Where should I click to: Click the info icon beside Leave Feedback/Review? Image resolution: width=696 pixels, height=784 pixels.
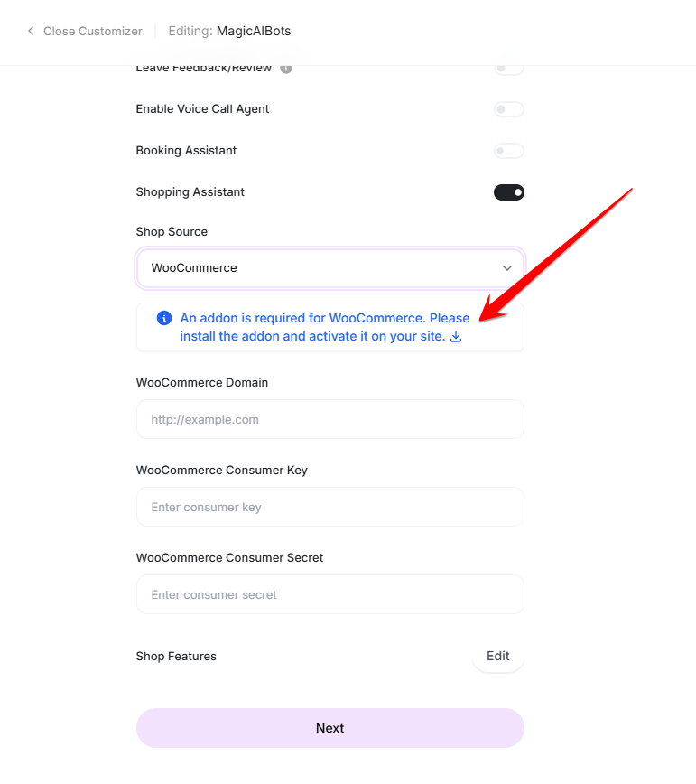tap(286, 68)
